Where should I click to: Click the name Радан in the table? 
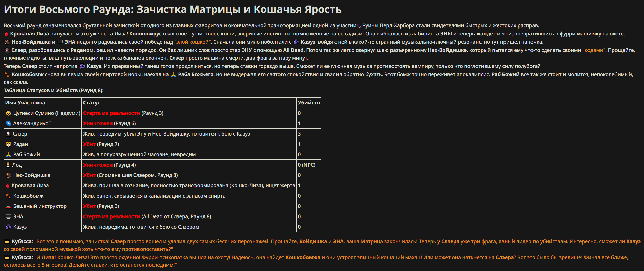click(x=21, y=144)
